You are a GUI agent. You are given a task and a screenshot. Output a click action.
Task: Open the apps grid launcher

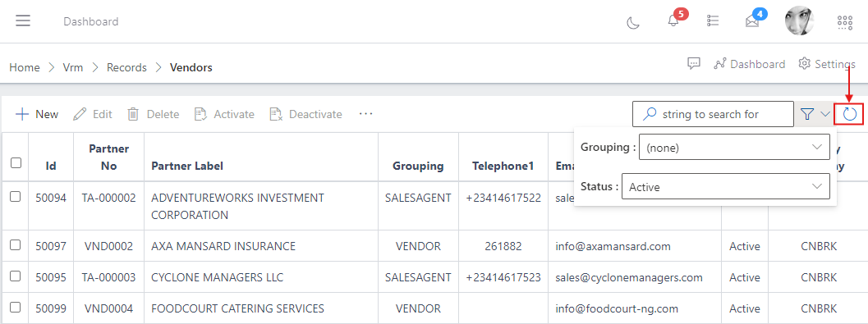[845, 22]
